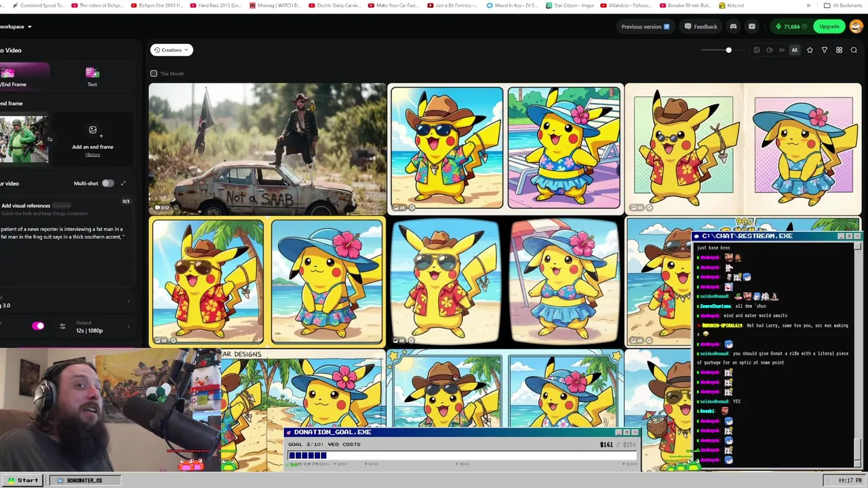This screenshot has width=868, height=488.
Task: Toggle the pink switch next to Output
Action: (38, 327)
